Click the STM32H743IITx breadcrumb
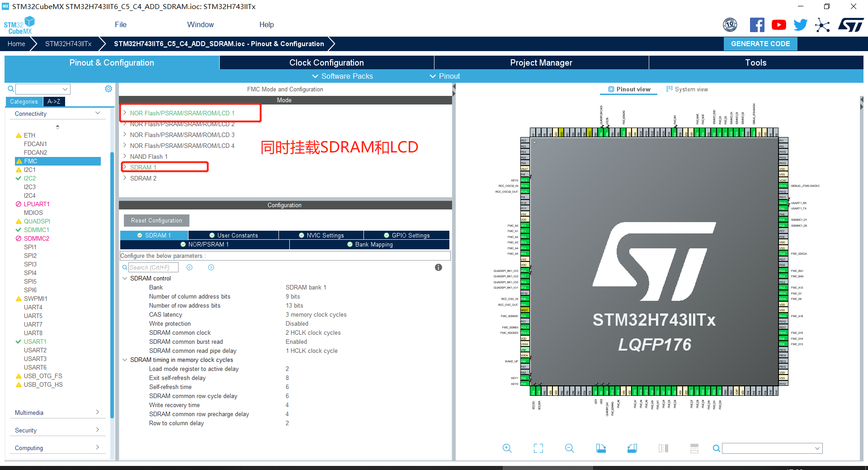The image size is (868, 470). (68, 44)
